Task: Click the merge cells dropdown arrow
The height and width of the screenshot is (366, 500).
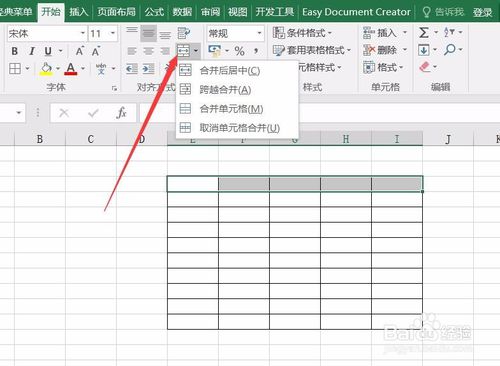Action: pos(196,51)
